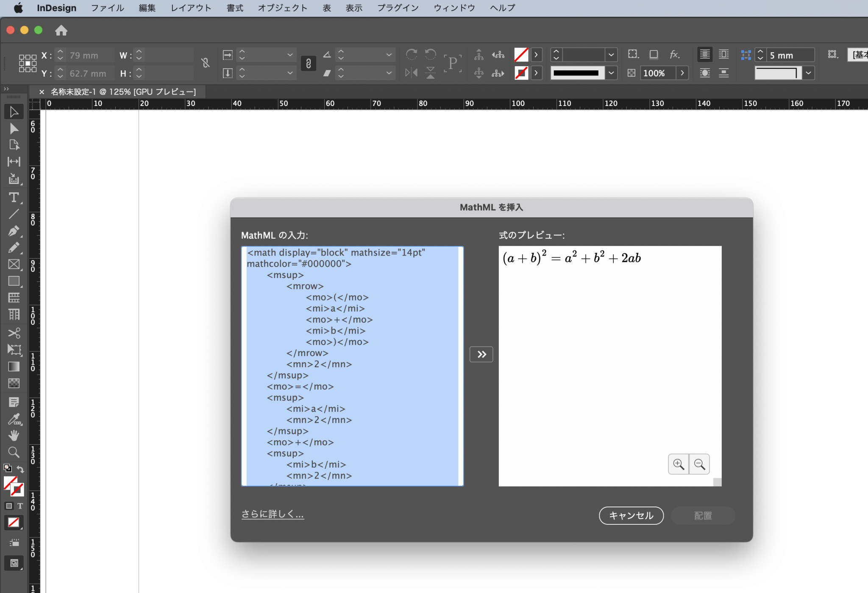
Task: Swap fill and stroke colors in toolbox
Action: 21,469
